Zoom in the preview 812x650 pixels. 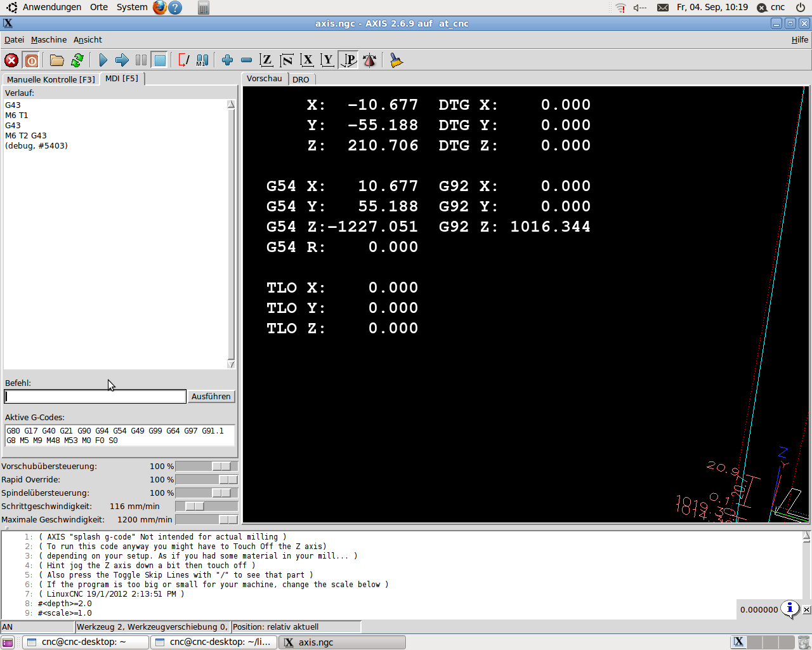coord(227,60)
